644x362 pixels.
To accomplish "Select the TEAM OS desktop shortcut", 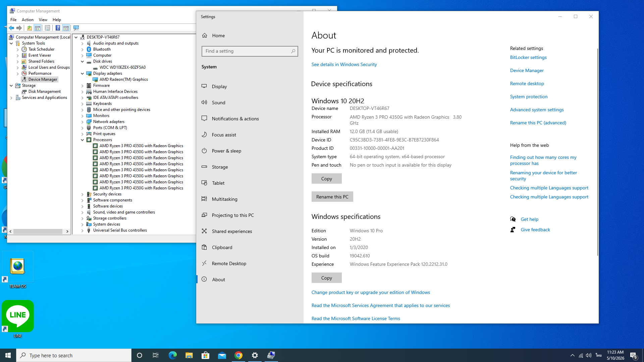I will click(18, 270).
